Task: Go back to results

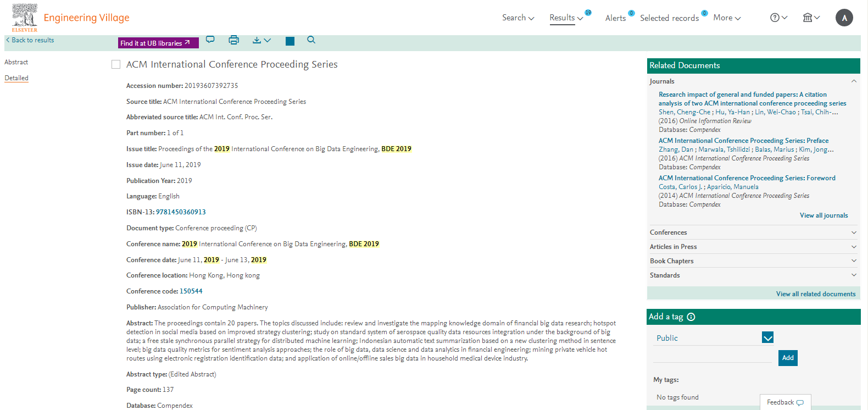Action: tap(30, 40)
